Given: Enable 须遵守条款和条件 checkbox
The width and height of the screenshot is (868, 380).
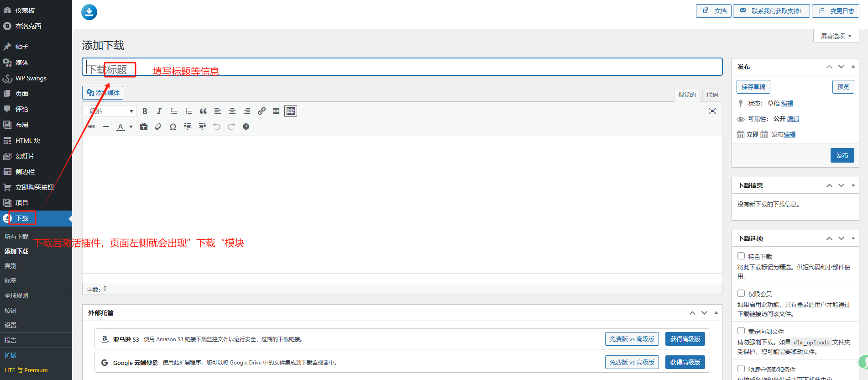Looking at the screenshot, I should click(x=741, y=369).
